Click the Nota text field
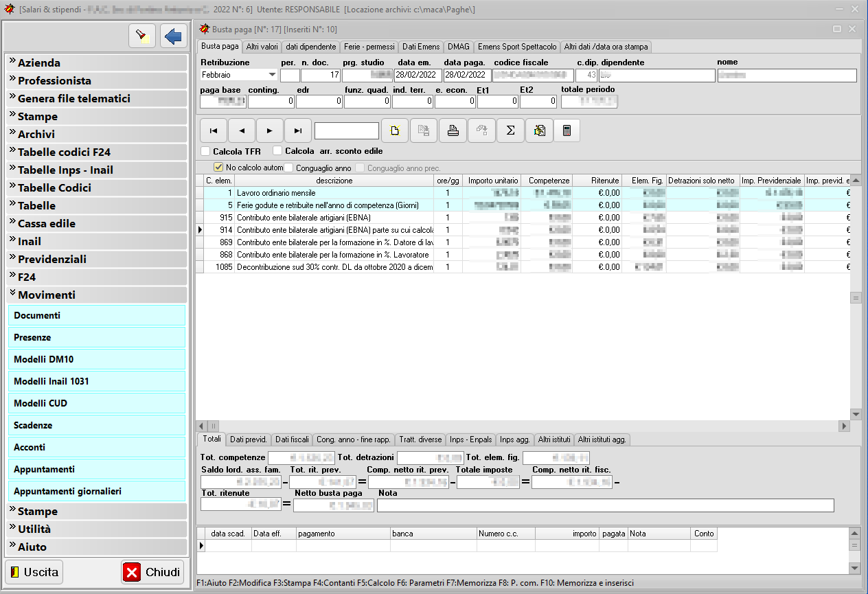This screenshot has height=594, width=868. tap(606, 505)
